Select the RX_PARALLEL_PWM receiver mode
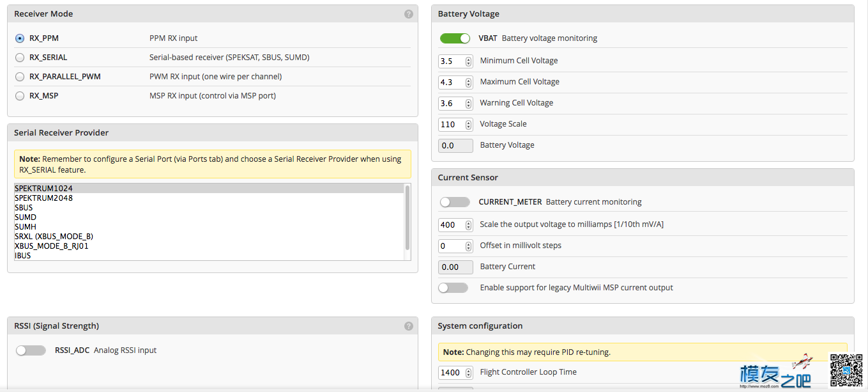 [x=20, y=77]
